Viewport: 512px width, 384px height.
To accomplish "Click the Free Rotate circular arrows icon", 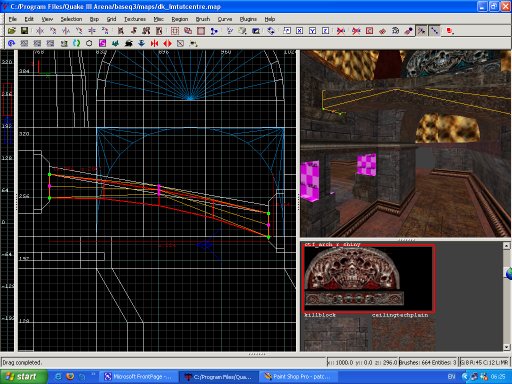I will pyautogui.click(x=271, y=31).
